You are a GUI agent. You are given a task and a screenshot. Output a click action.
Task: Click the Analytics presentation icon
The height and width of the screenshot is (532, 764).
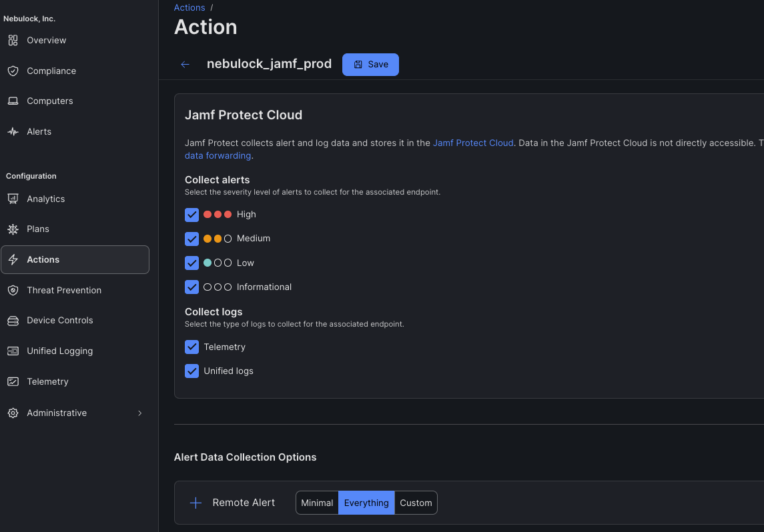click(13, 199)
